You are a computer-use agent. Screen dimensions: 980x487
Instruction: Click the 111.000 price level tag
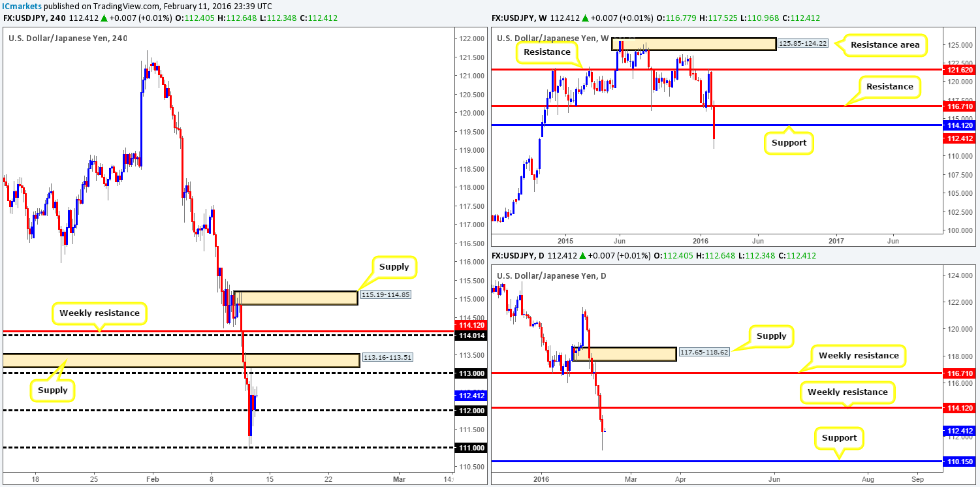(x=470, y=448)
